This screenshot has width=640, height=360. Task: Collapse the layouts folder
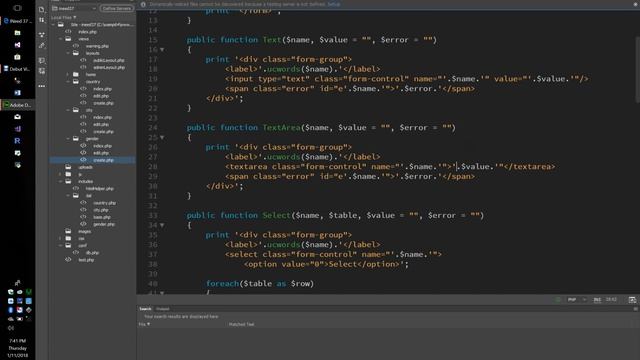point(68,53)
